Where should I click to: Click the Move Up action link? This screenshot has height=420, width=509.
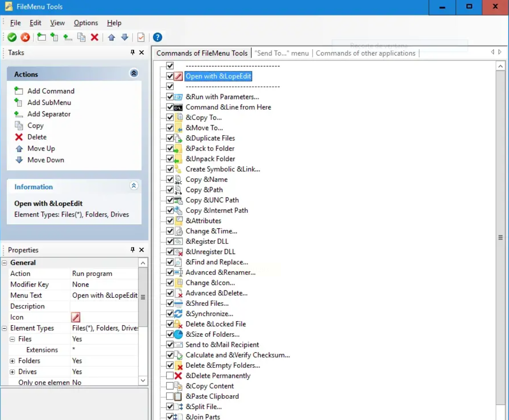pyautogui.click(x=41, y=148)
